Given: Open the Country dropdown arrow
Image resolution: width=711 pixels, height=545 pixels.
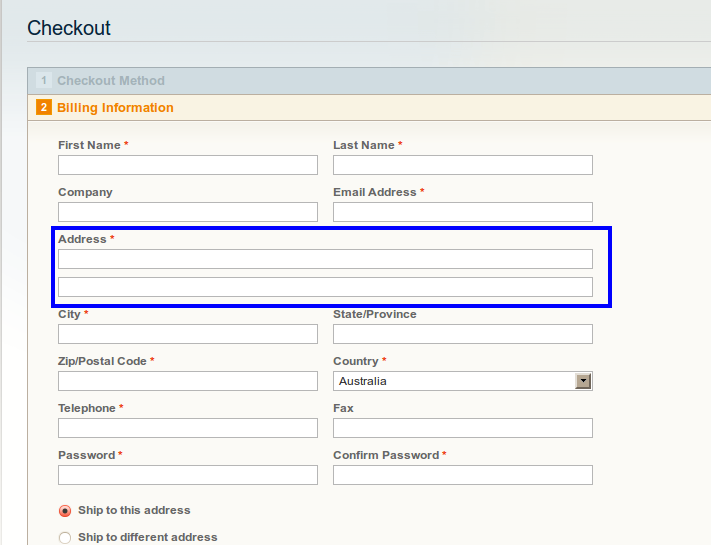Looking at the screenshot, I should click(584, 381).
